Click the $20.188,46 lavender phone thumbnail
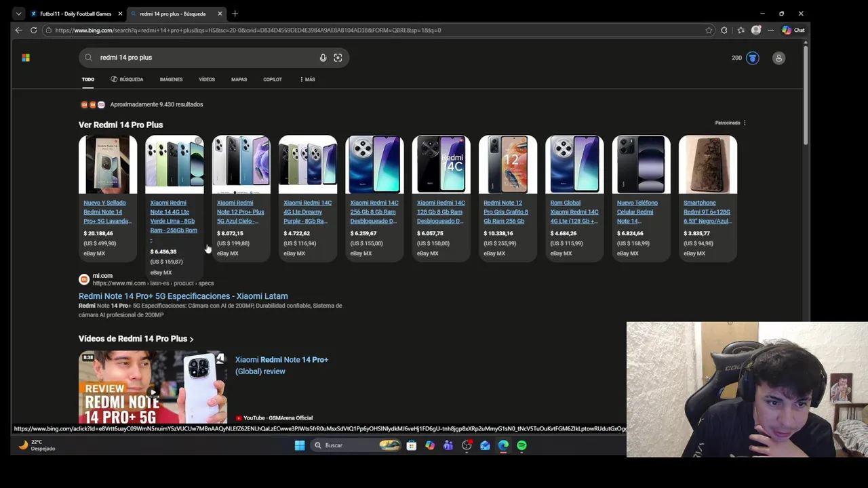Screen dimensions: 868x488 coord(108,164)
